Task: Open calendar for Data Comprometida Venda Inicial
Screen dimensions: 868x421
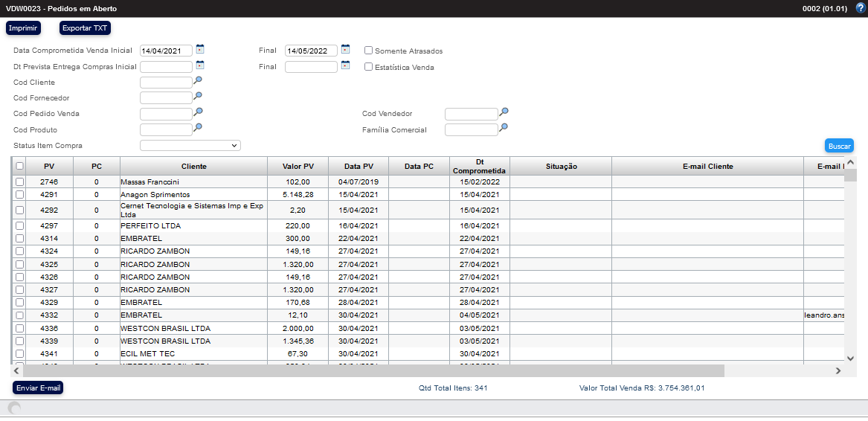Action: [x=199, y=50]
